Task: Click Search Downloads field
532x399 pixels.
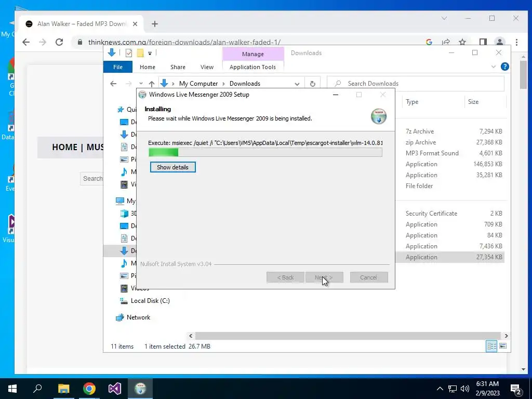Action: pyautogui.click(x=416, y=84)
